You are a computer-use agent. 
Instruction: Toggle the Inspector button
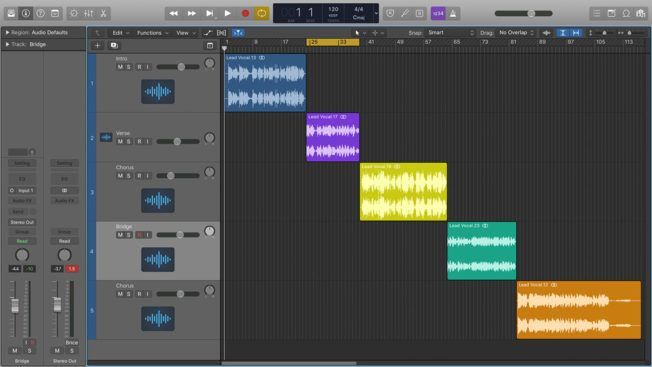(x=26, y=13)
